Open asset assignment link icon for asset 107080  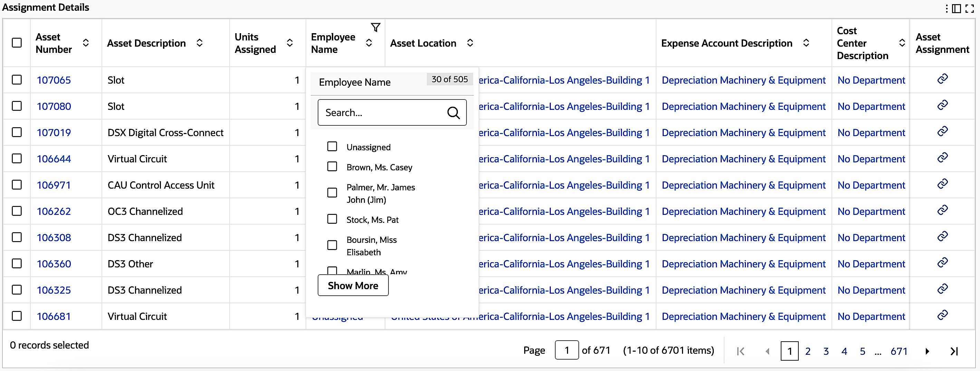coord(942,105)
